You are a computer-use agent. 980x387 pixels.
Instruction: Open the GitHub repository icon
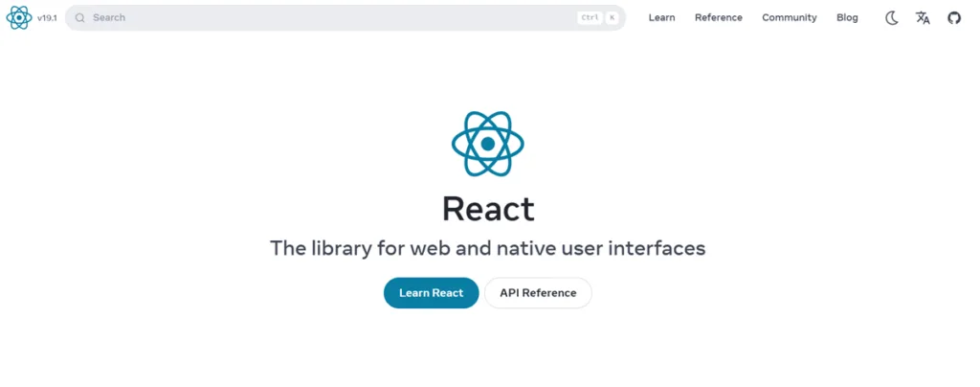(953, 17)
